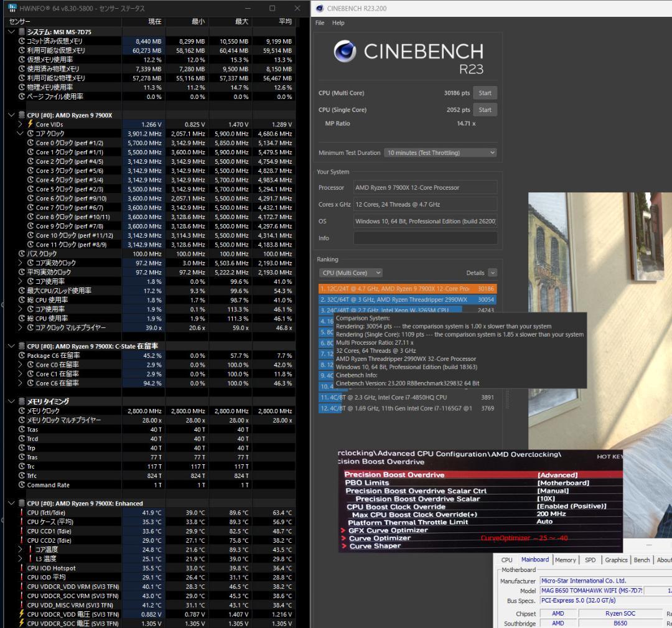Click the clock icon beside Command Rate
This screenshot has width=672, height=628.
[x=22, y=485]
